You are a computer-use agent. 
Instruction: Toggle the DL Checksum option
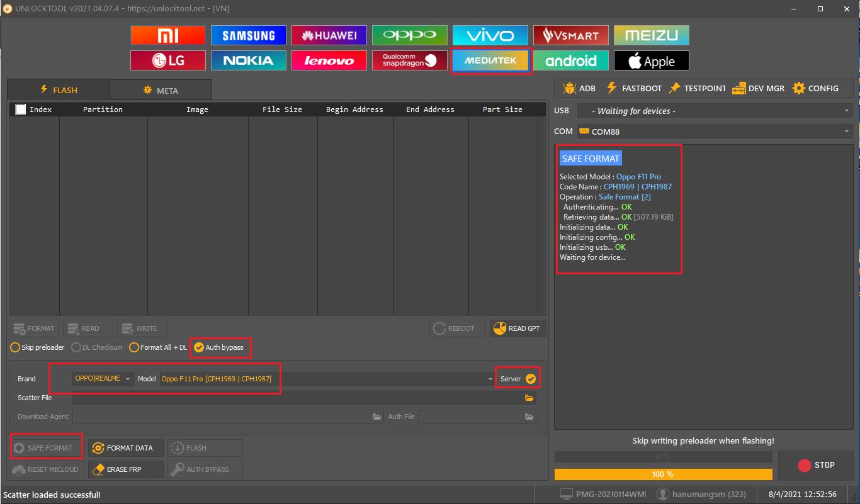97,347
